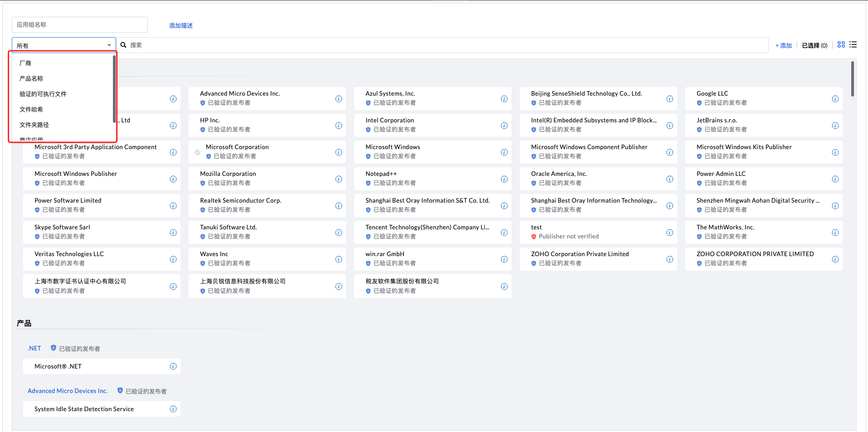Screen dimensions: 868x432
Task: Switch to grid view layout icon
Action: click(x=841, y=44)
